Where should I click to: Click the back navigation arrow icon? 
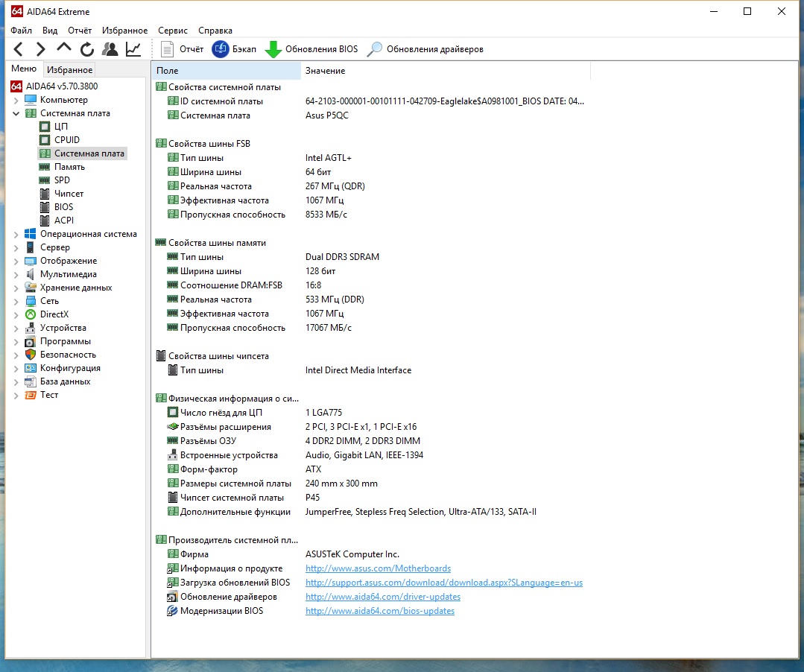pyautogui.click(x=19, y=49)
